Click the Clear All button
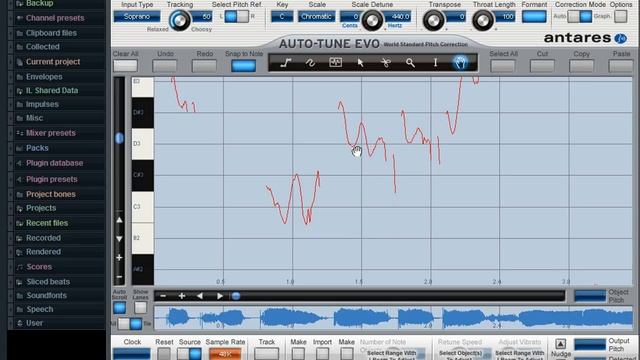 coord(125,66)
